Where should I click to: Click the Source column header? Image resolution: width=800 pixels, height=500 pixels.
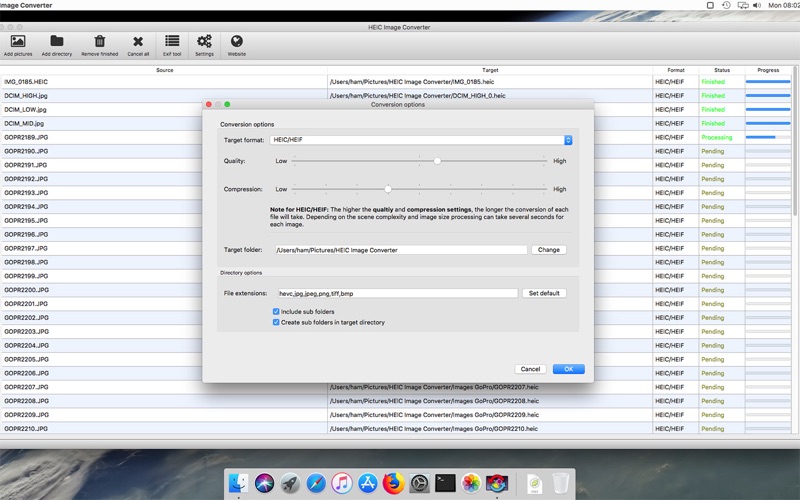click(165, 70)
